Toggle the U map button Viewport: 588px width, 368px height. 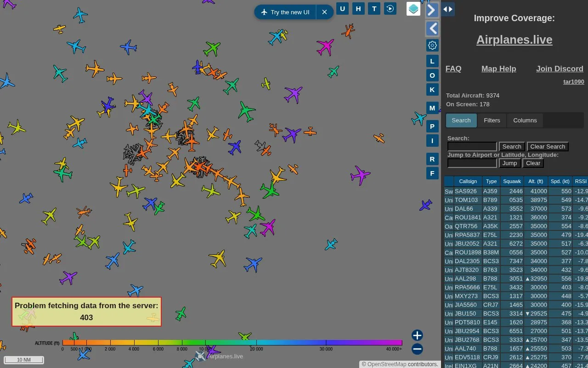pyautogui.click(x=343, y=9)
